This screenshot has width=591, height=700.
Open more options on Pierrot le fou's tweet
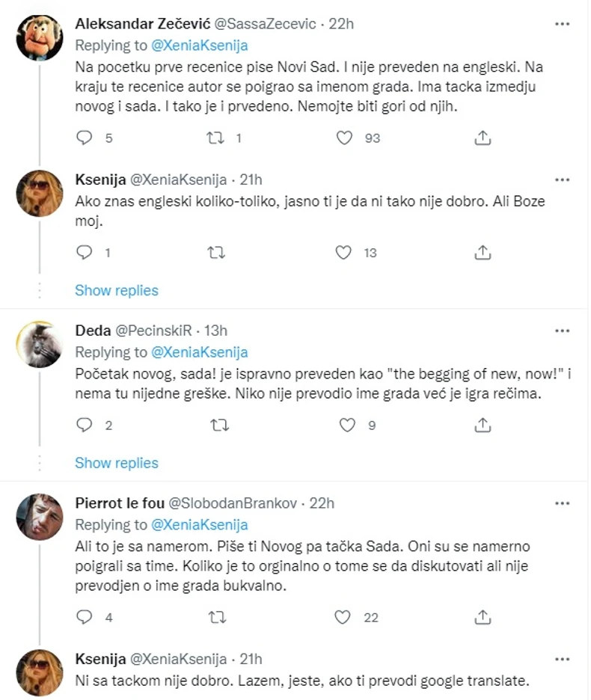562,503
